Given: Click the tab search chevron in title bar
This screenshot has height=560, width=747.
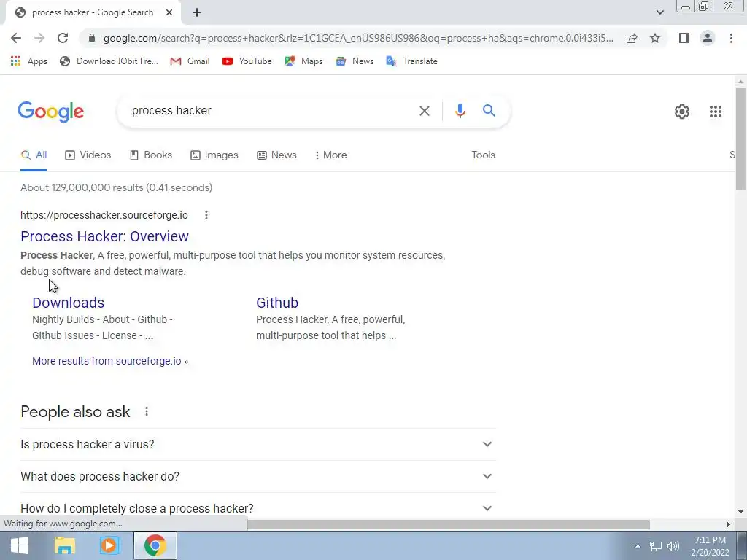Looking at the screenshot, I should point(659,12).
